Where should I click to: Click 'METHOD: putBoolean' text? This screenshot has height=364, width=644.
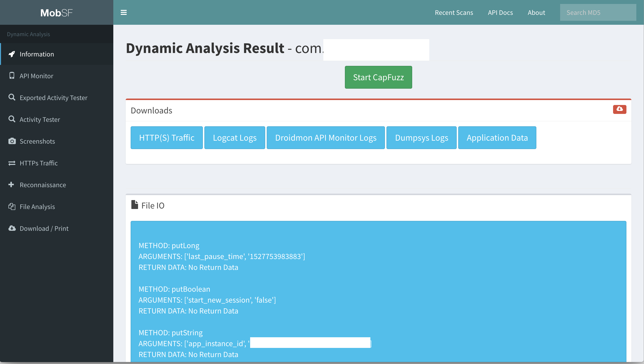point(174,289)
